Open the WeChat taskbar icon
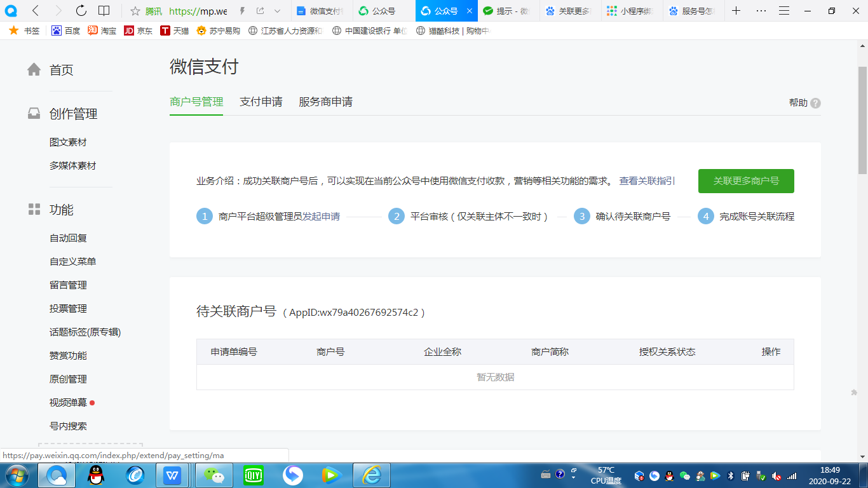This screenshot has width=868, height=488. (215, 475)
